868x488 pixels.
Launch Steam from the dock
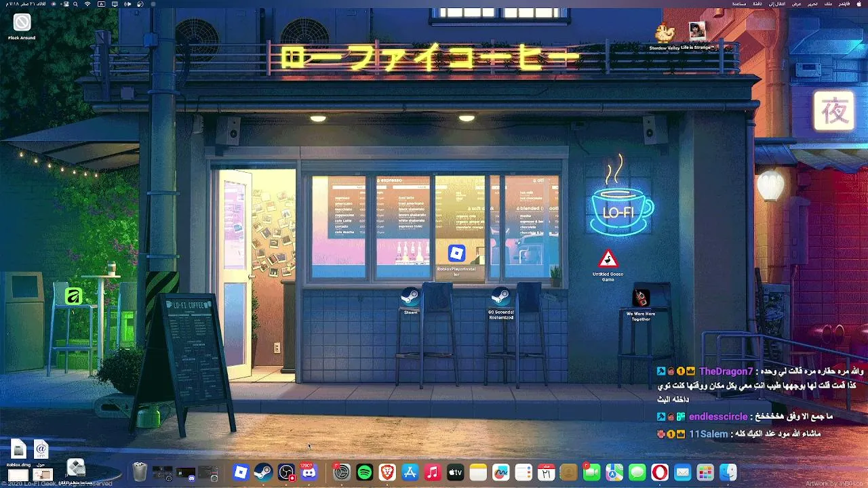tap(263, 472)
